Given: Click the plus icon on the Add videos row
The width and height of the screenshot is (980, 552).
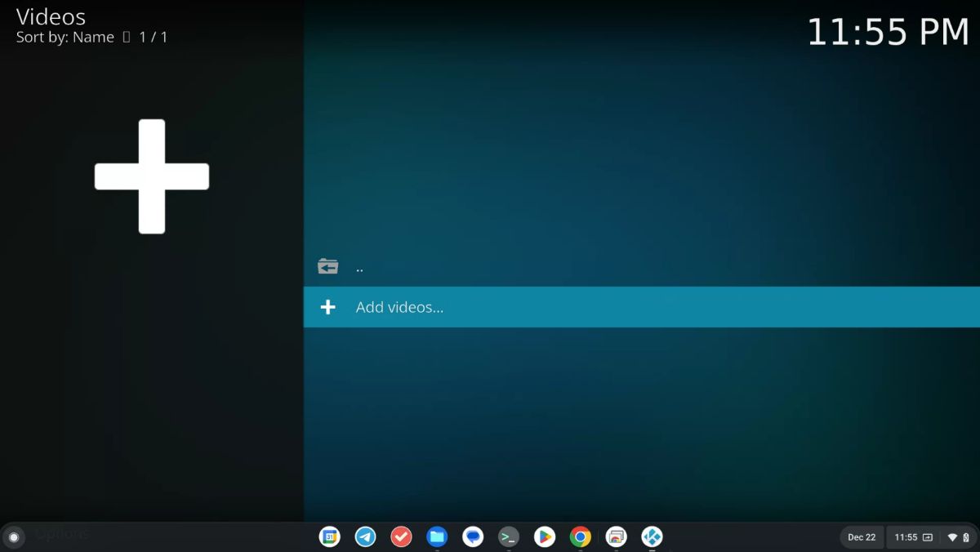Looking at the screenshot, I should 327,307.
